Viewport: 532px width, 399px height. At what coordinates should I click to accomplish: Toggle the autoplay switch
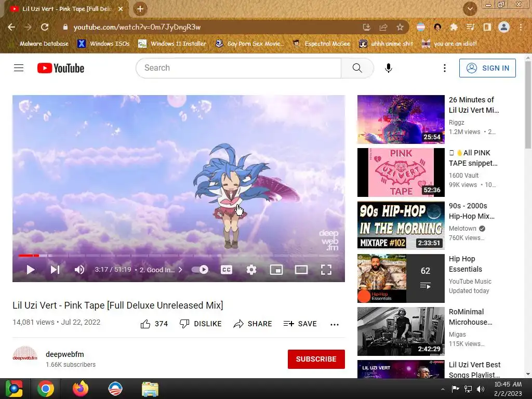point(200,270)
